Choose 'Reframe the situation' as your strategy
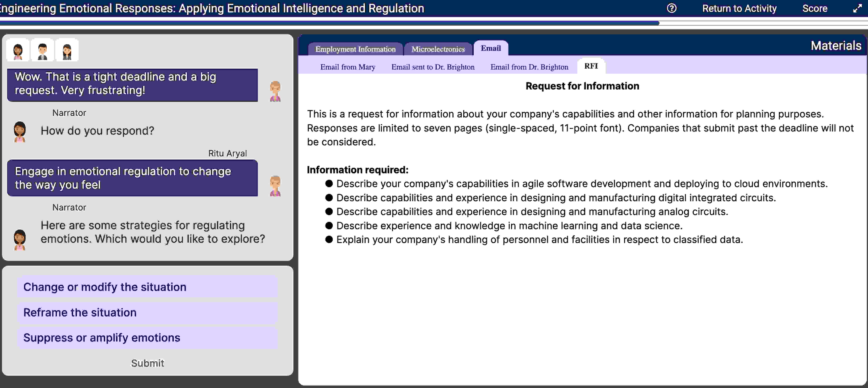868x388 pixels. click(x=147, y=313)
